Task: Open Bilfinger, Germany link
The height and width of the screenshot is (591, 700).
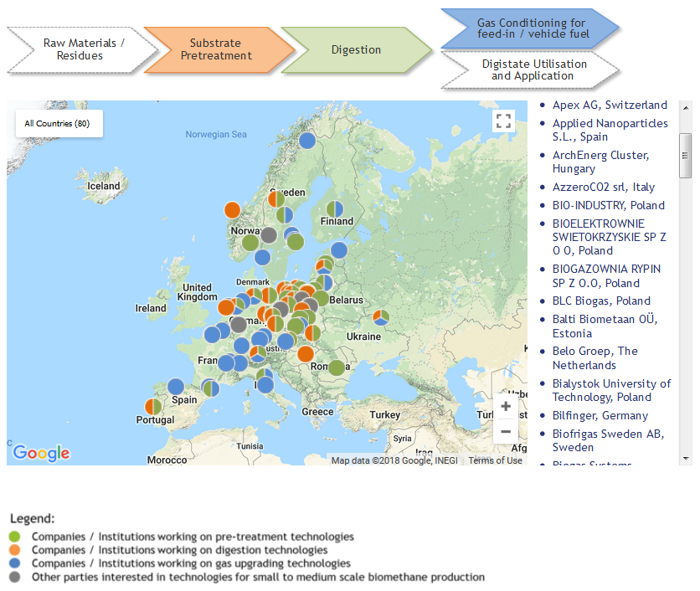Action: 600,415
